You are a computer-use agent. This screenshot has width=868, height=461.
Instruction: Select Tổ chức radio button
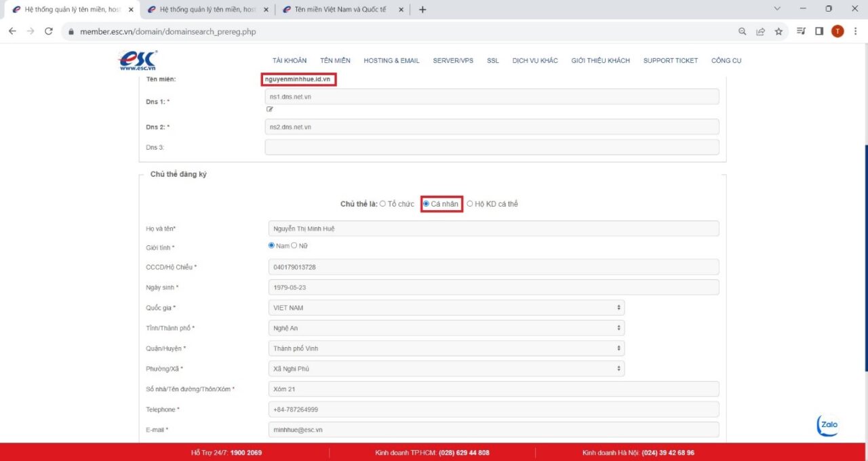point(382,203)
